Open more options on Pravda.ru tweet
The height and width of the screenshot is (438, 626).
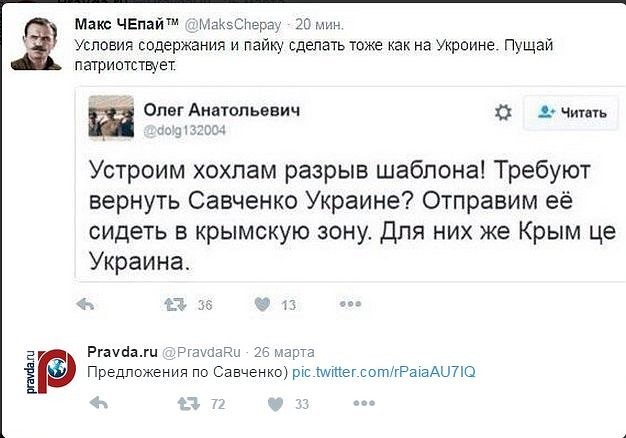pos(359,403)
